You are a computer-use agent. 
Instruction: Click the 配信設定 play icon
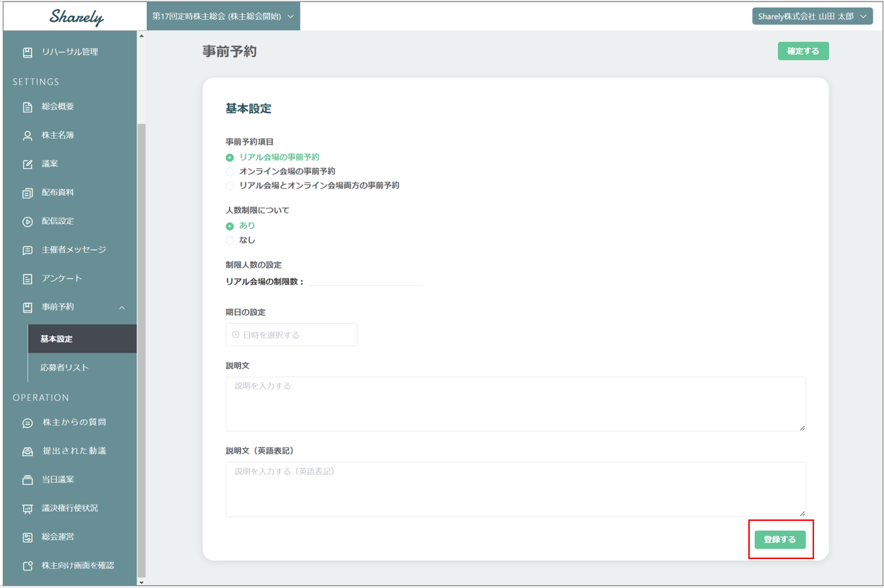click(x=28, y=221)
